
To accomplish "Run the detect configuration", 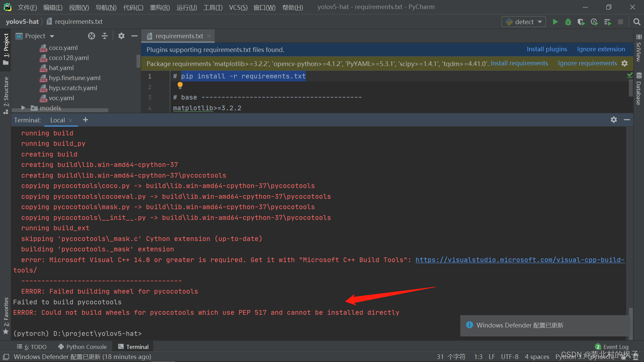I will click(x=555, y=22).
